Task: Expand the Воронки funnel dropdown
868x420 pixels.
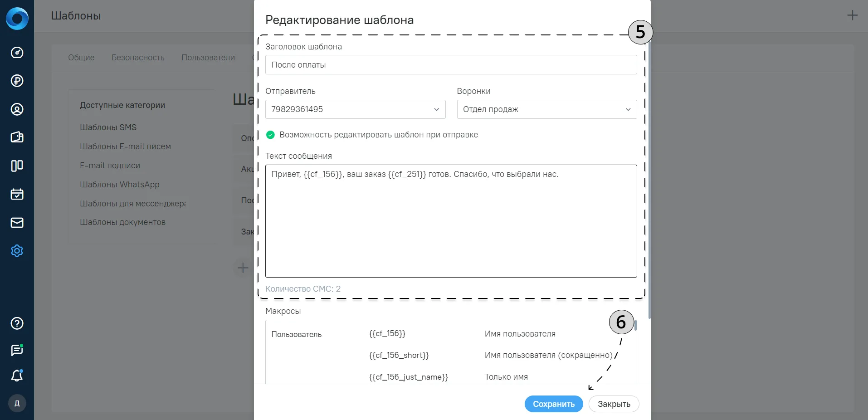Action: (x=547, y=109)
